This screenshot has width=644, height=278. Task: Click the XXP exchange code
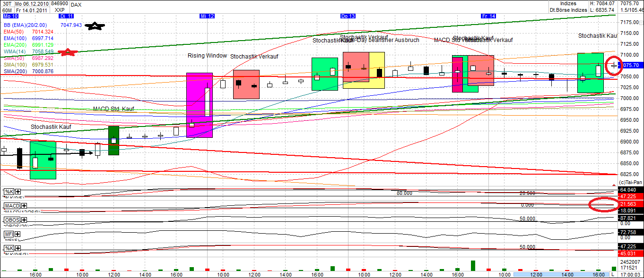pyautogui.click(x=59, y=9)
